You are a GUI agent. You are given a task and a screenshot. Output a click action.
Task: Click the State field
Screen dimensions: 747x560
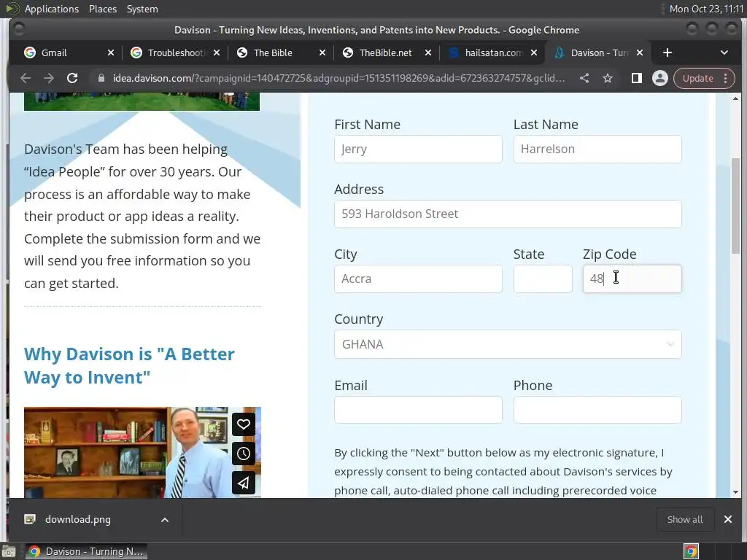[543, 279]
